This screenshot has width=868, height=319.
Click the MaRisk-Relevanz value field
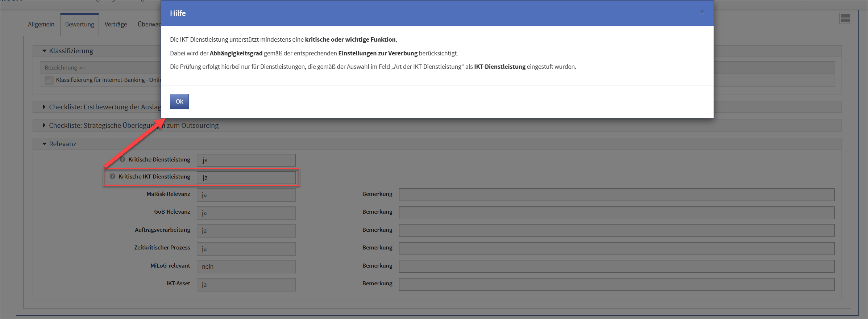pyautogui.click(x=246, y=195)
